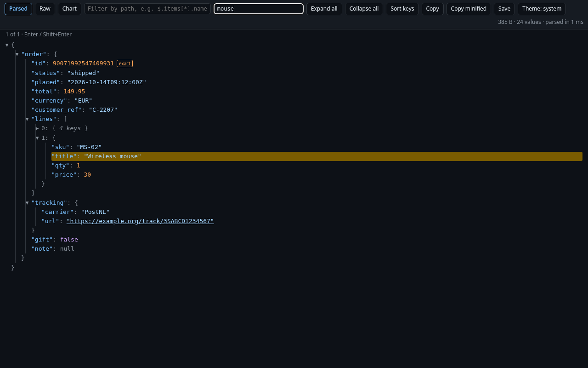Collapse the root object arrow
Viewport: 588px width, 368px height.
pyautogui.click(x=7, y=45)
